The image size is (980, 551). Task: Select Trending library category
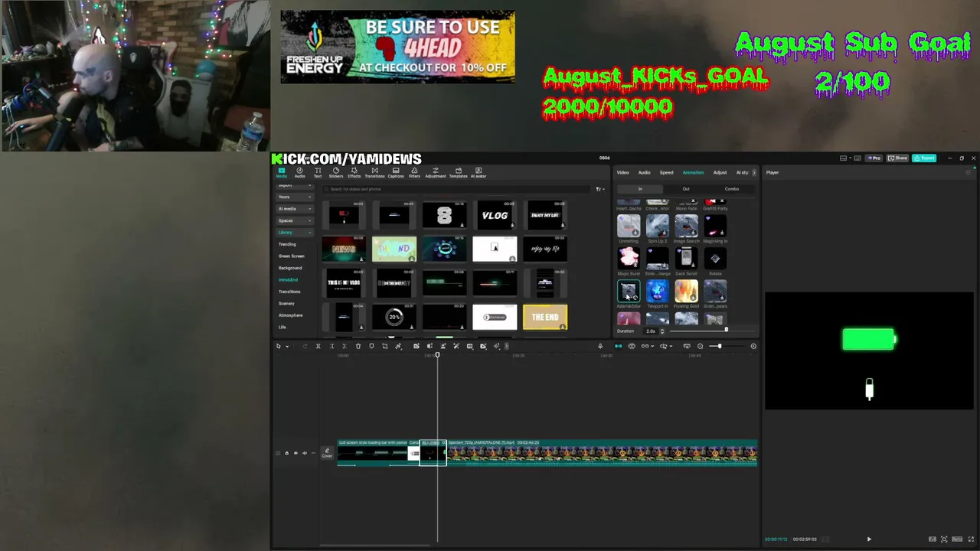pos(287,244)
